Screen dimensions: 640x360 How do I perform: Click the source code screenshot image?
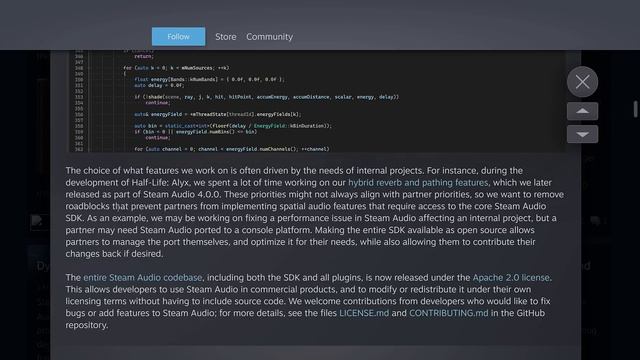click(x=317, y=101)
